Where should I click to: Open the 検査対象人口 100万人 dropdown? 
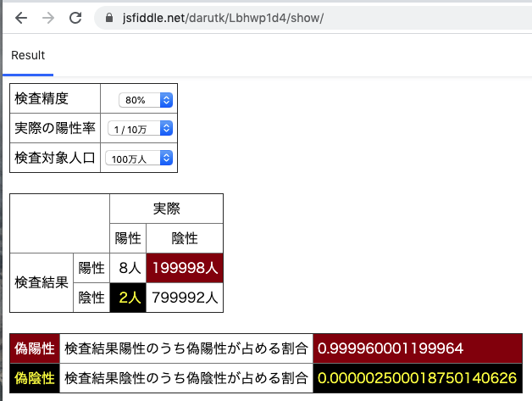coord(139,159)
